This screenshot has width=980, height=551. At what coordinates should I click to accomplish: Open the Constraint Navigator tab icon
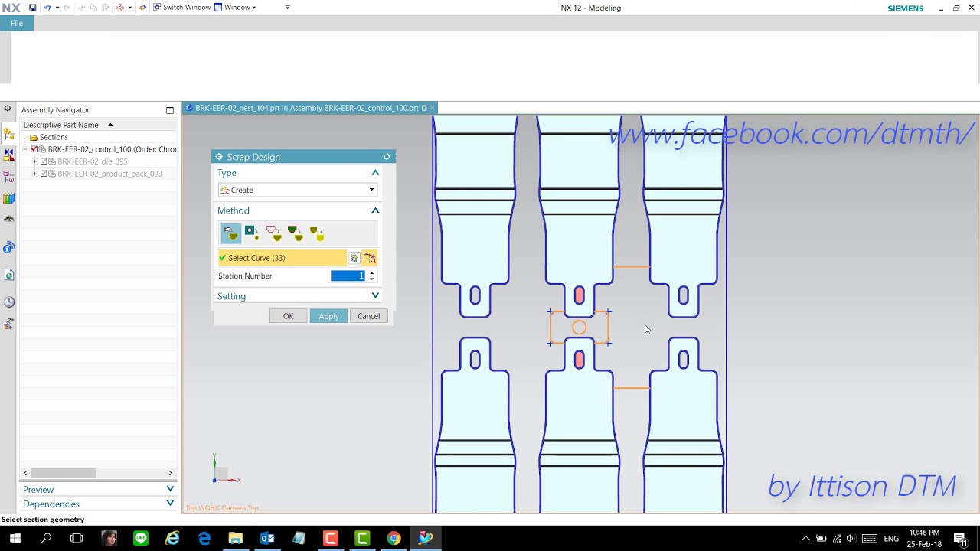point(8,155)
